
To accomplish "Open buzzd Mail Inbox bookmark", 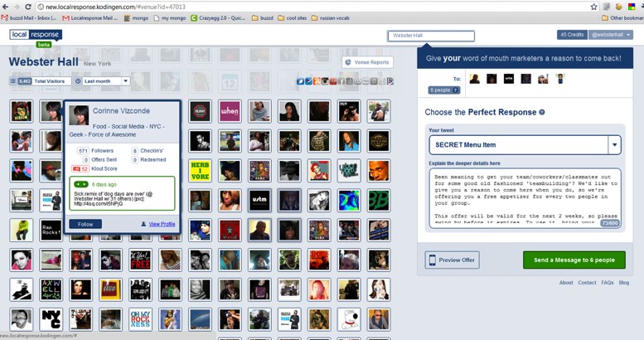I will pos(29,18).
